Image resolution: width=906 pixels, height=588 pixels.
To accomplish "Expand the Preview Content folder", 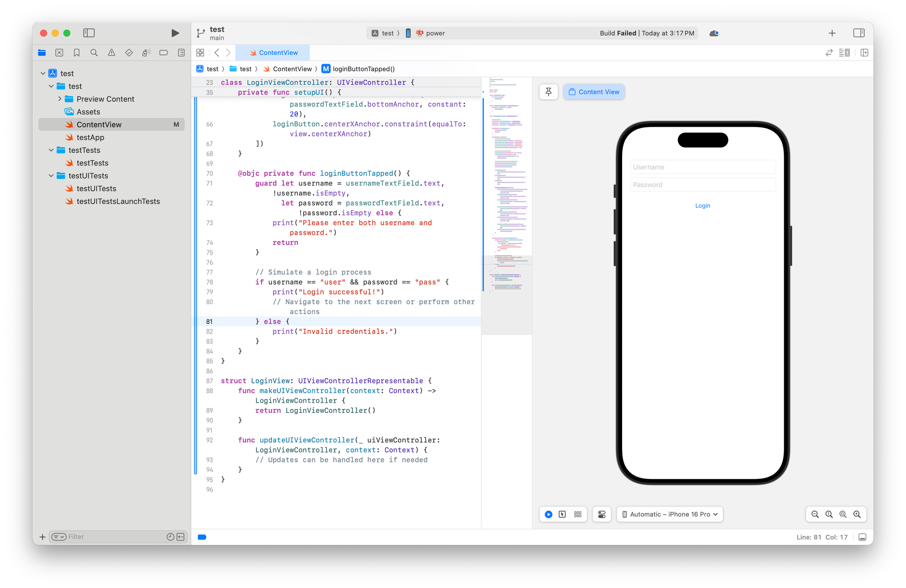I will [x=60, y=99].
